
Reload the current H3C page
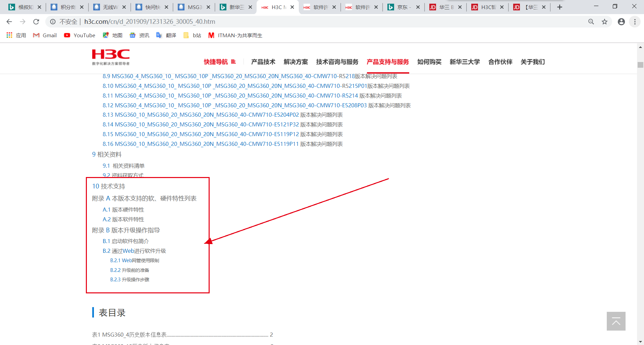(36, 22)
